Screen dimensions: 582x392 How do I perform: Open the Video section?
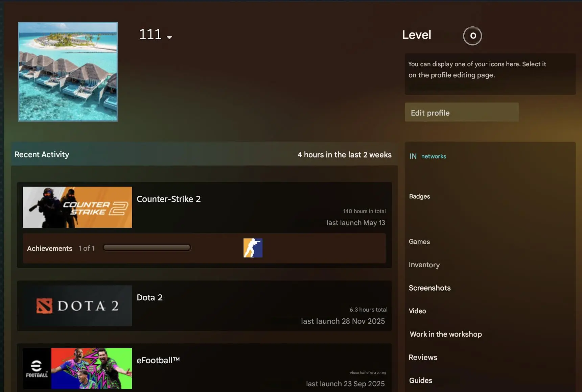tap(417, 311)
